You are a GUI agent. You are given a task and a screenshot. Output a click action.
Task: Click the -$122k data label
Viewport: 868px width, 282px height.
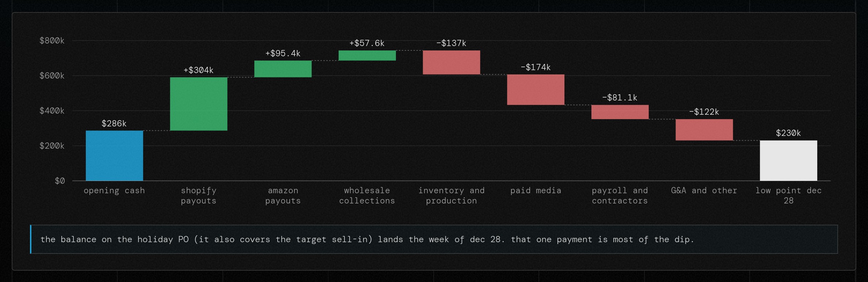tap(704, 112)
